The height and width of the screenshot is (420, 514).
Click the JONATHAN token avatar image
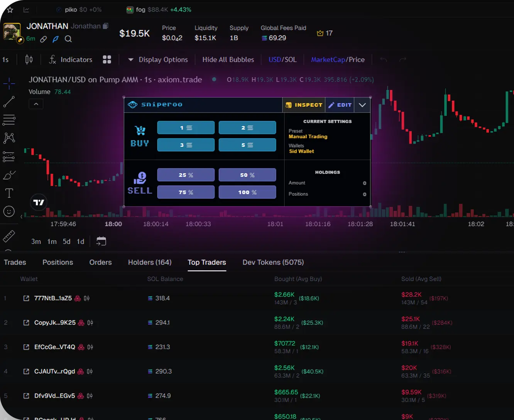click(x=12, y=32)
